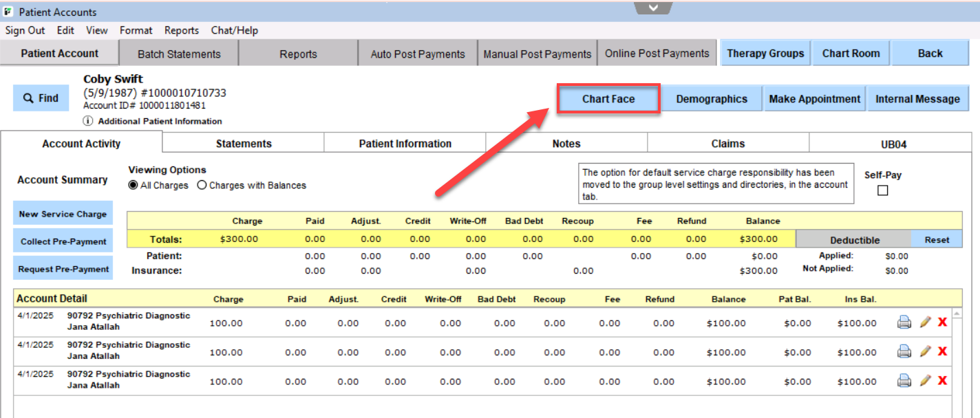Screen dimensions: 980x418
Task: Click printer icon on third charge row
Action: pos(904,381)
